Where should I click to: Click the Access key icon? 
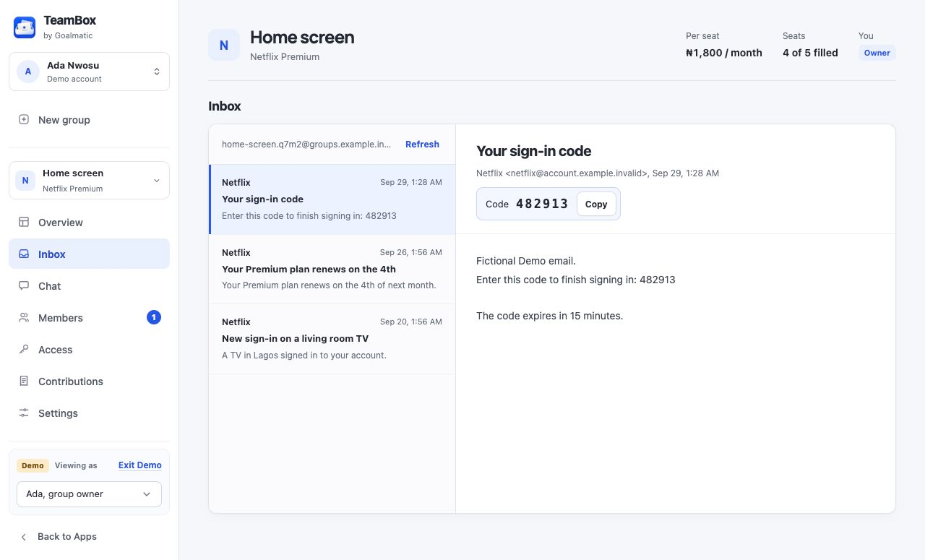(24, 349)
